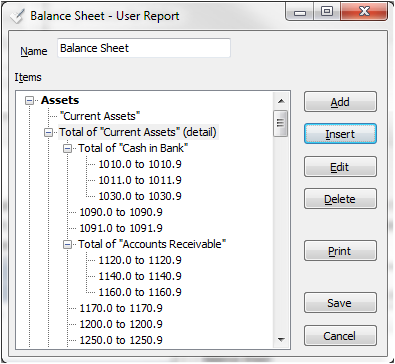
Task: Click the items list scroll-down arrow
Action: pyautogui.click(x=281, y=340)
